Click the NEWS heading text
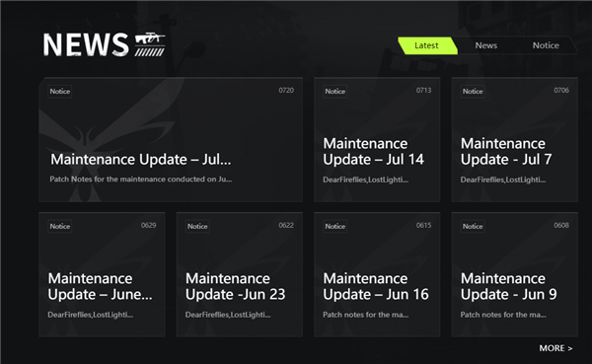592x364 pixels. 86,44
